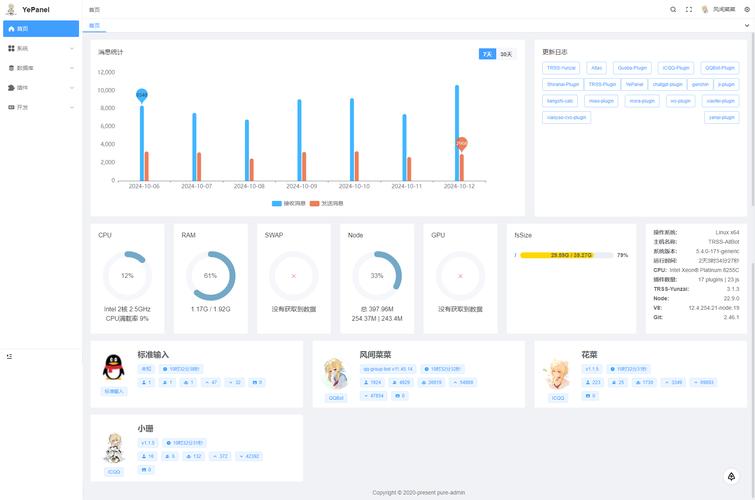The height and width of the screenshot is (500, 755).
Task: Click the QQ penguin avatar of 标准输入
Action: coord(112,368)
